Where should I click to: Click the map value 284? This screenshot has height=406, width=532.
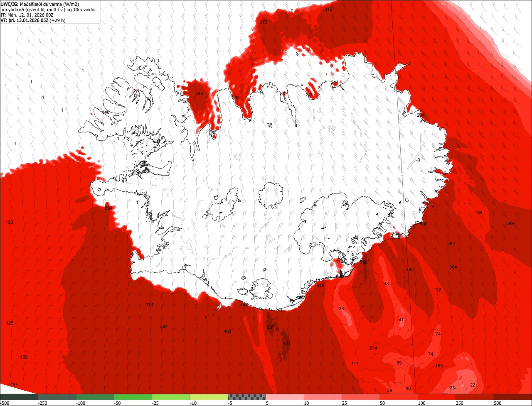coord(421,115)
